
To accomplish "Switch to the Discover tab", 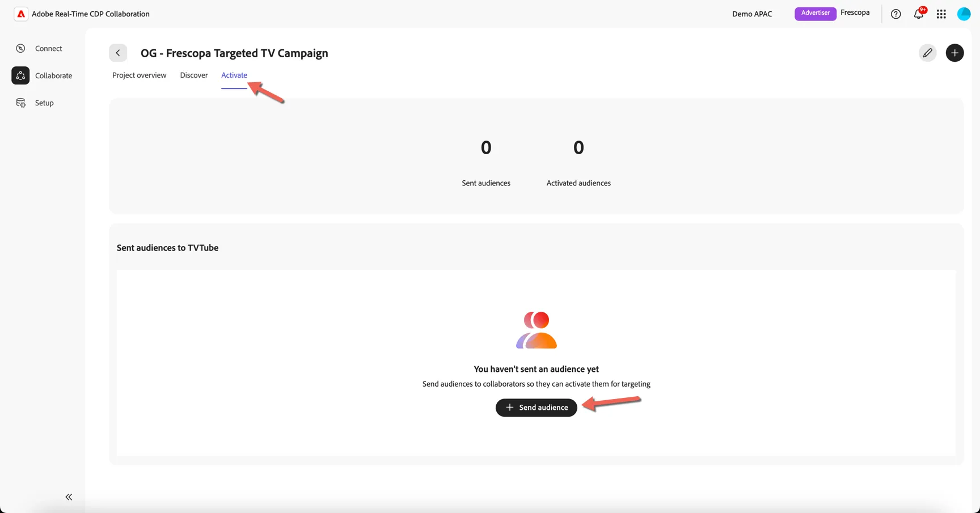I will coord(194,75).
